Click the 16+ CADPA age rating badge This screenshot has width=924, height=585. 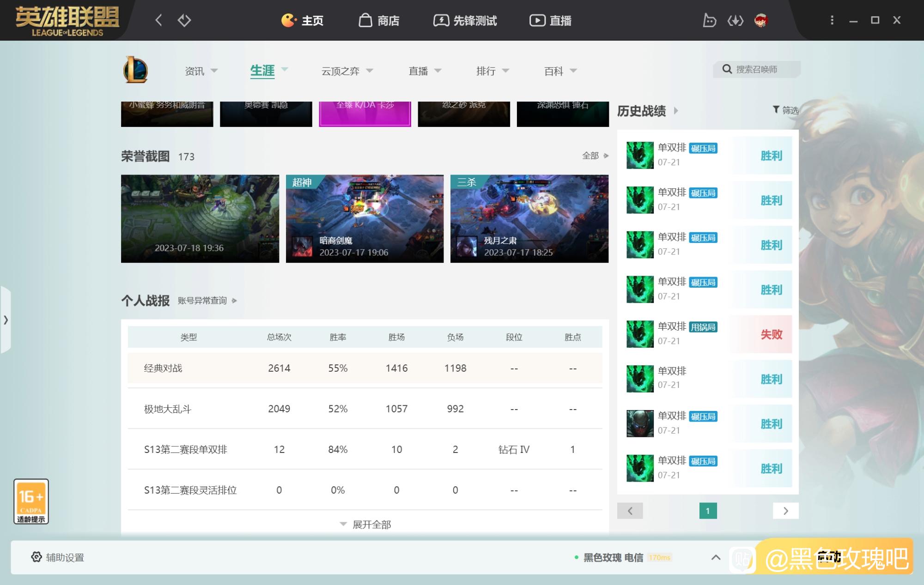click(x=31, y=501)
